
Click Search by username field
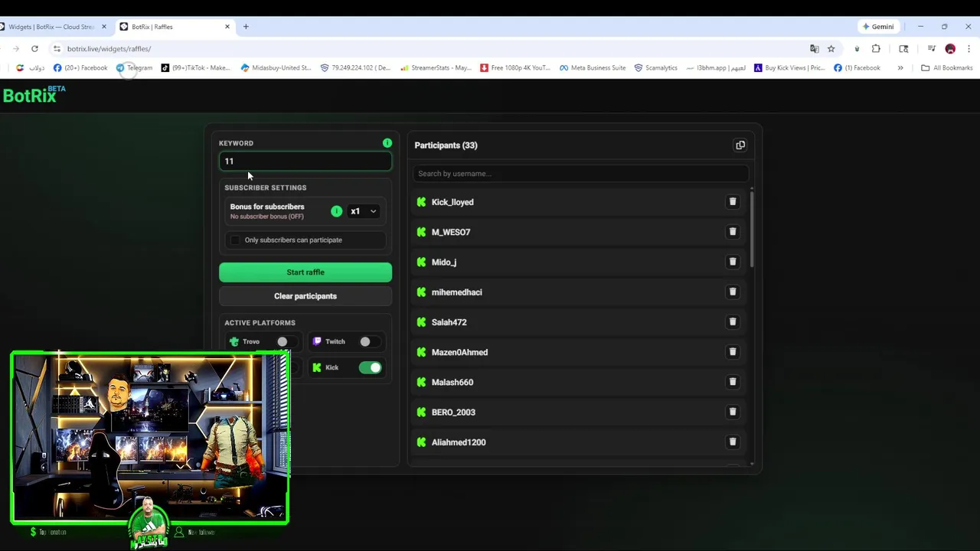[580, 174]
